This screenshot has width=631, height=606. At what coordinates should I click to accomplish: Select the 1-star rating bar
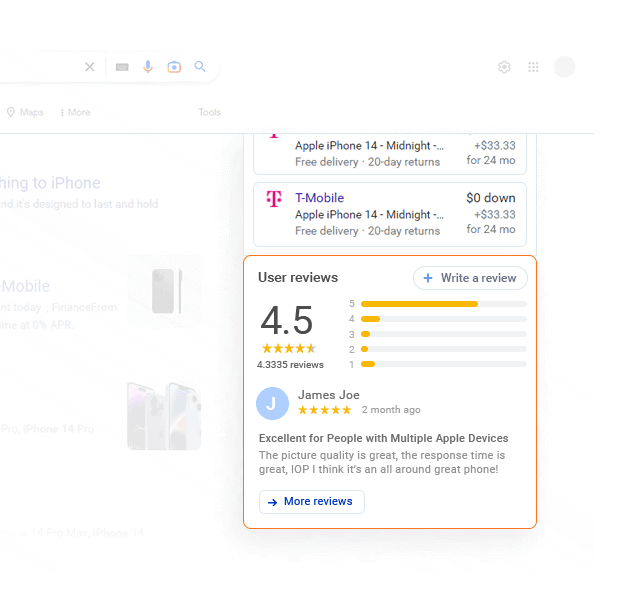pos(443,364)
